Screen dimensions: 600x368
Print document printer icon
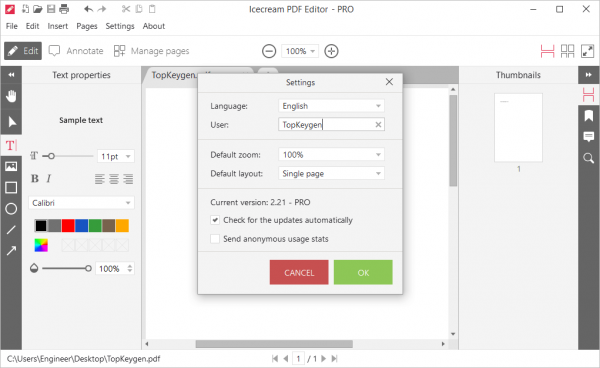pos(64,9)
